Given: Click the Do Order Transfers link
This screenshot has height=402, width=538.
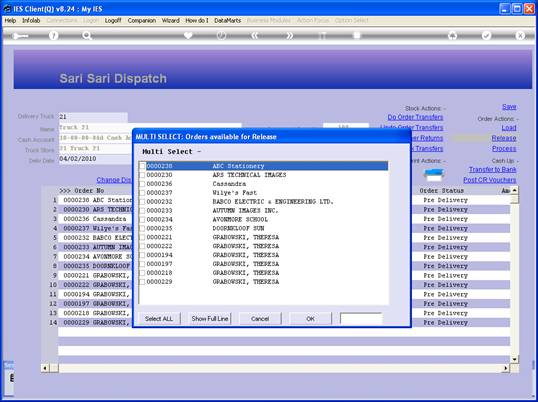Looking at the screenshot, I should pyautogui.click(x=415, y=117).
